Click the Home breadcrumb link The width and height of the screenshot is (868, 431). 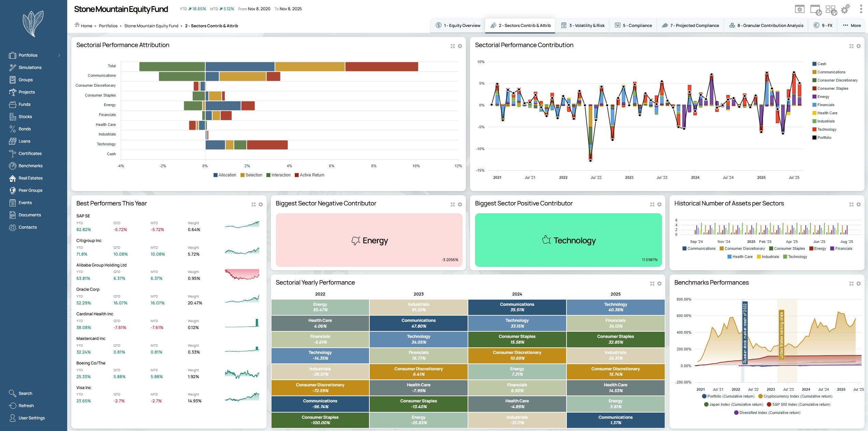click(x=86, y=26)
